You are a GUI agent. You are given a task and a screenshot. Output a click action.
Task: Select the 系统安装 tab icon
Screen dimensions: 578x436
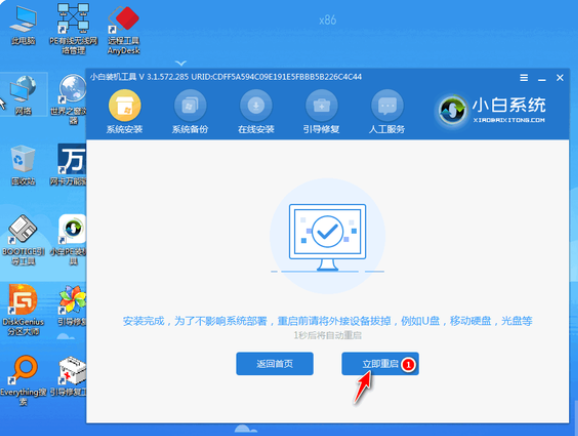[125, 106]
